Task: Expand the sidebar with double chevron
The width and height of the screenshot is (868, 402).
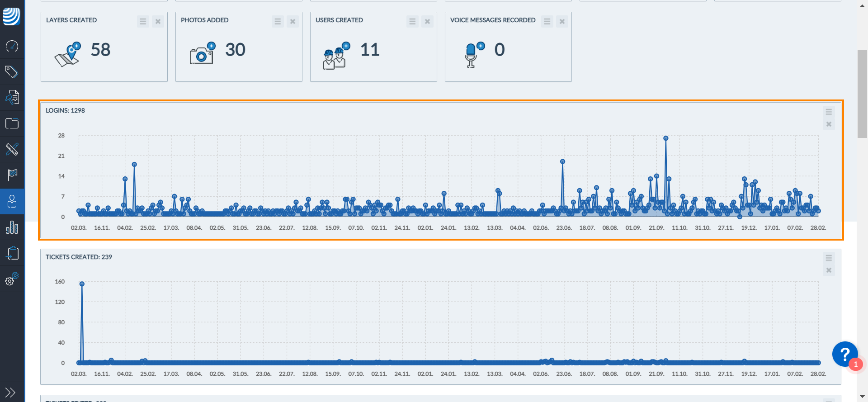Action: click(x=10, y=392)
